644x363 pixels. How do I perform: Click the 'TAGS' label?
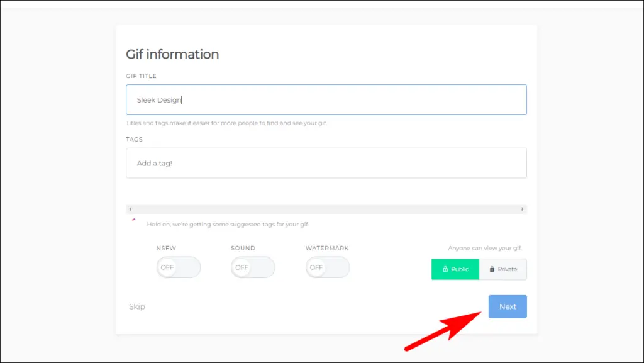click(x=135, y=139)
